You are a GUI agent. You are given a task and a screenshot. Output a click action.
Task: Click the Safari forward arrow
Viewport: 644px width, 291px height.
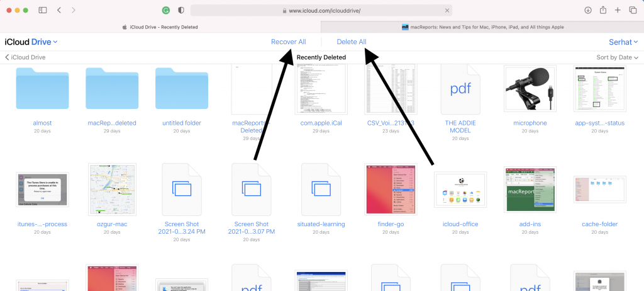(74, 10)
